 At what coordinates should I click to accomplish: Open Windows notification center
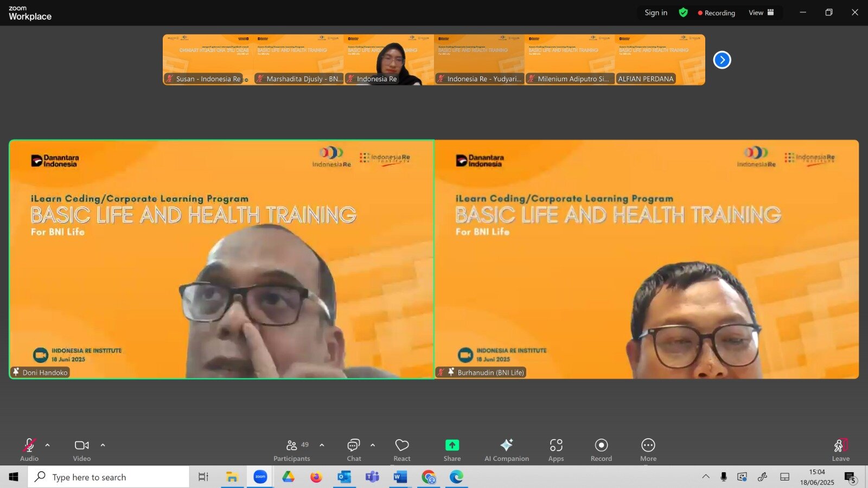coord(850,477)
